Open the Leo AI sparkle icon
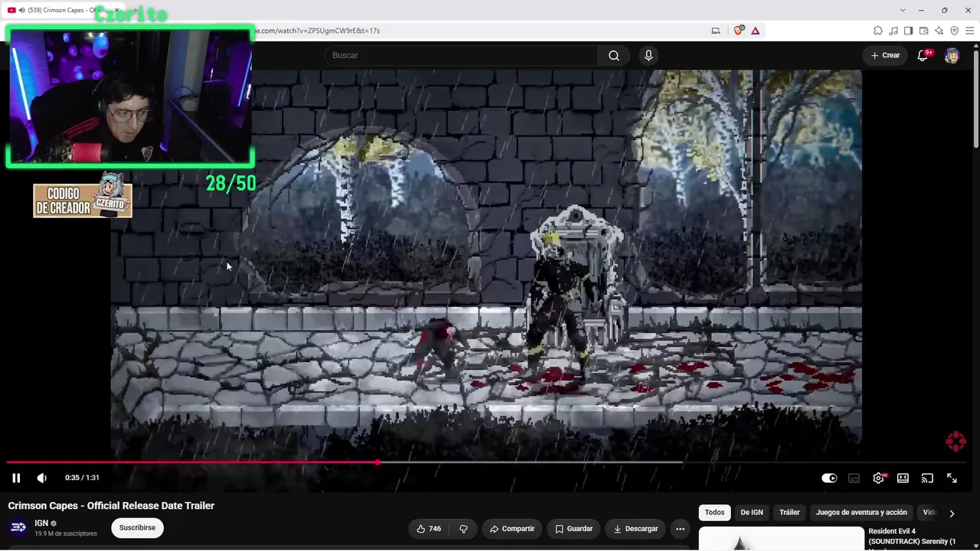The height and width of the screenshot is (551, 980). 939,31
